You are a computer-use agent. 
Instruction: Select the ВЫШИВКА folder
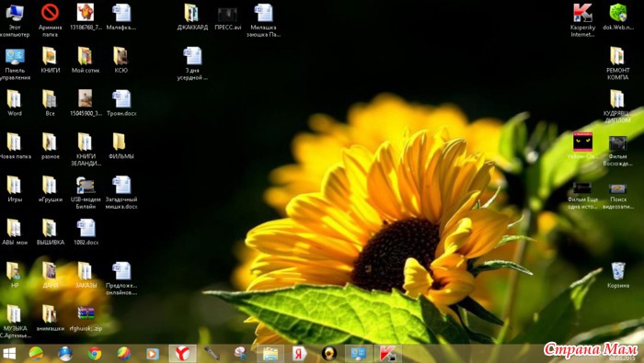[50, 233]
